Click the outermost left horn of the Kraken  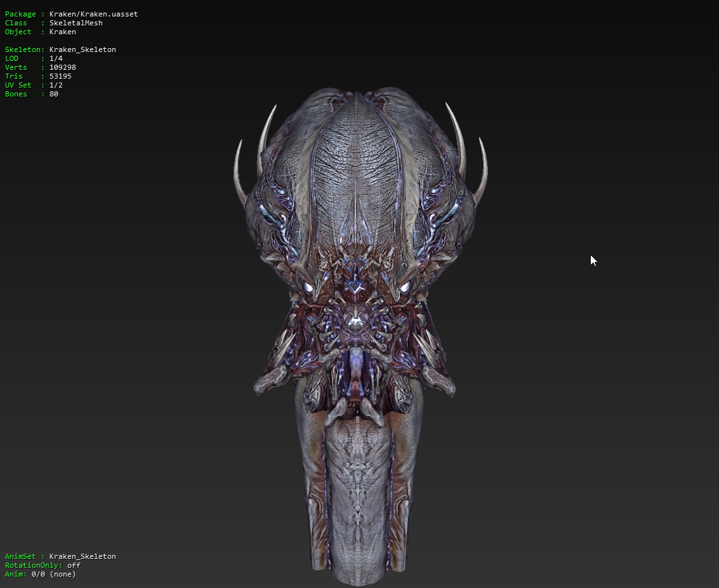[x=238, y=171]
